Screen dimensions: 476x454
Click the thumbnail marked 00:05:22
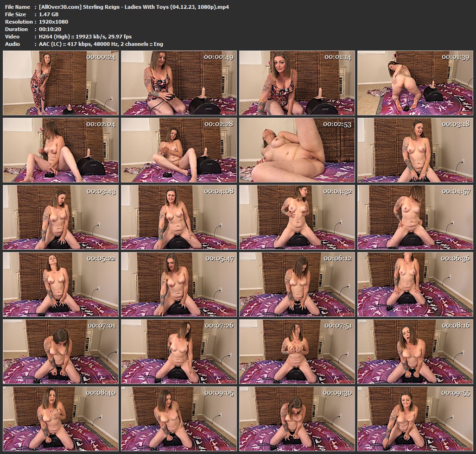(61, 284)
